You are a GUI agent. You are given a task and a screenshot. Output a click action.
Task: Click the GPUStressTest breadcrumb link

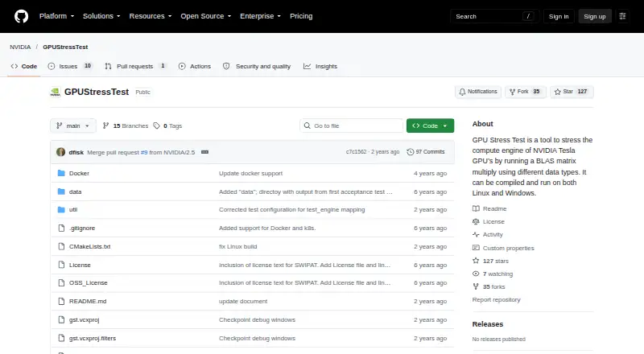(x=65, y=47)
